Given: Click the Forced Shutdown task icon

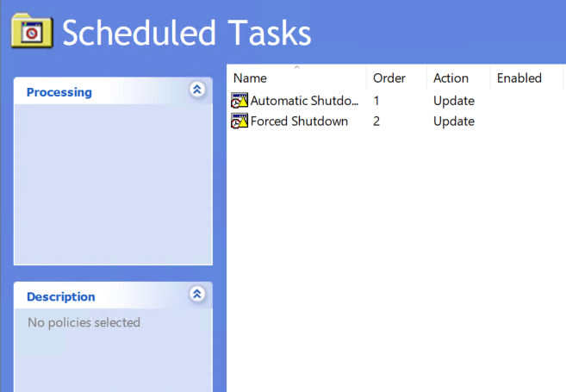Looking at the screenshot, I should (239, 121).
